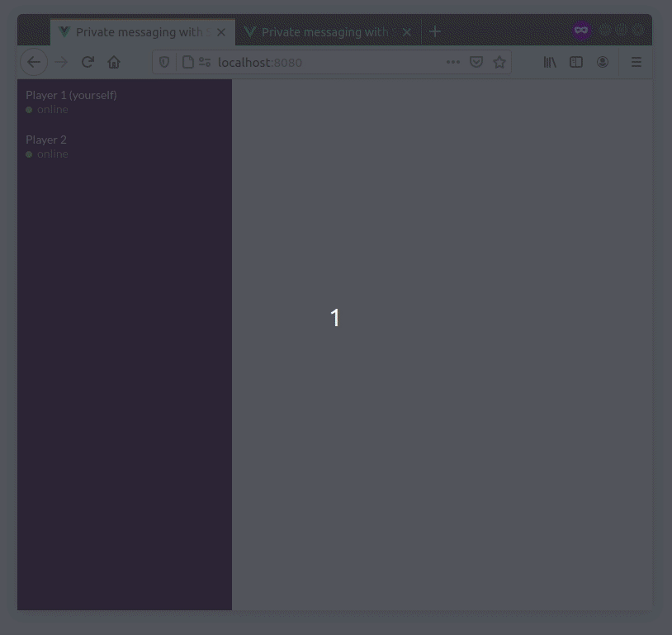Click the forward navigation arrow
The width and height of the screenshot is (672, 635).
point(60,61)
